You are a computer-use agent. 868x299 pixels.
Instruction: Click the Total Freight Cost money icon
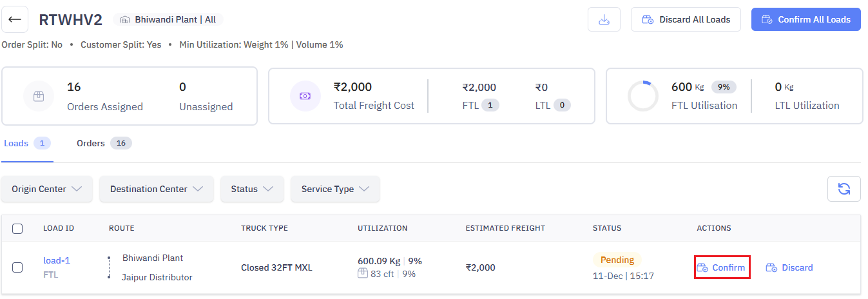(x=305, y=96)
